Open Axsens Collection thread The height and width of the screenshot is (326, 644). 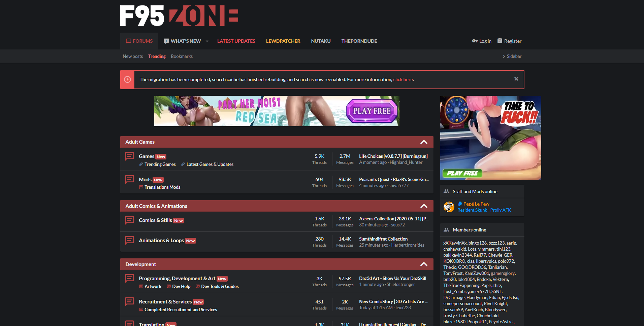click(x=394, y=219)
